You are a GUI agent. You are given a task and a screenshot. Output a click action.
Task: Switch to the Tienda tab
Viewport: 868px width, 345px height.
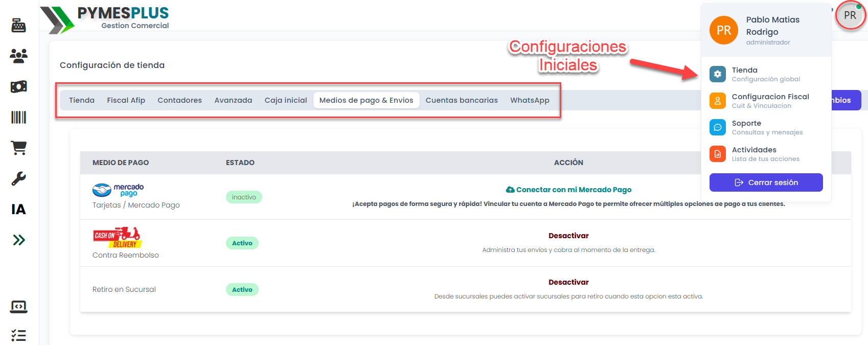pyautogui.click(x=82, y=100)
